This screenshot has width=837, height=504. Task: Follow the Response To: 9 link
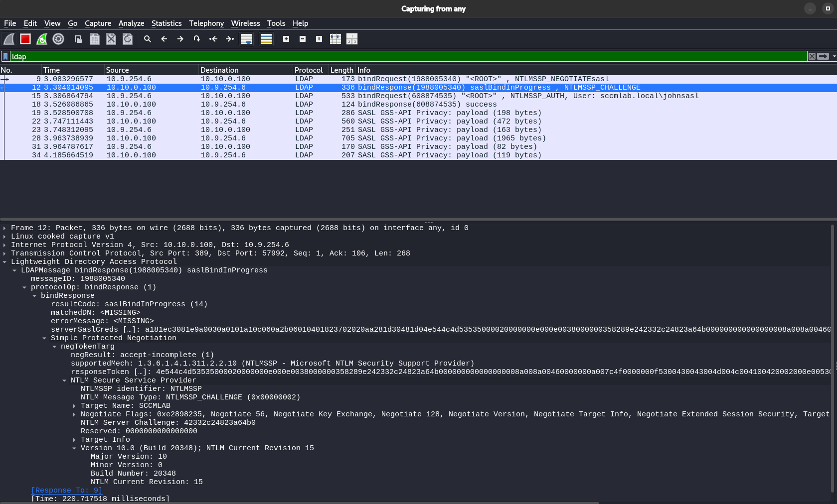click(66, 491)
